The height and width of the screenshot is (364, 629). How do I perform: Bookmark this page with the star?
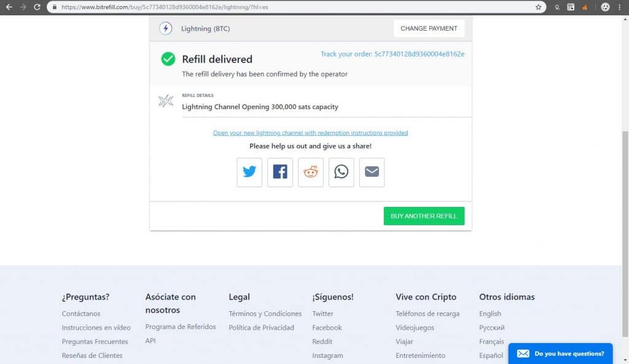click(x=538, y=7)
